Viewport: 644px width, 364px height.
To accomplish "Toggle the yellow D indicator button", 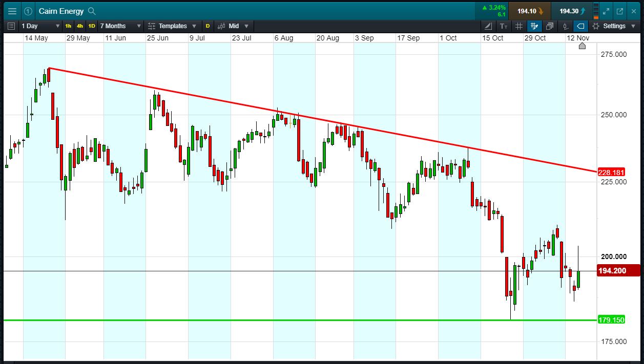I will 207,26.
